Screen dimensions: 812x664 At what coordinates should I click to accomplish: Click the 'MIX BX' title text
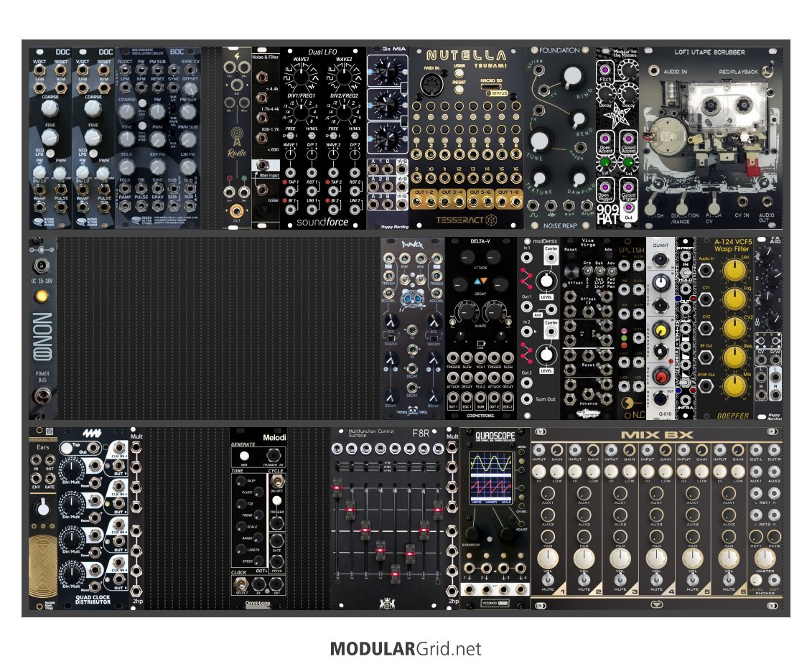(657, 435)
